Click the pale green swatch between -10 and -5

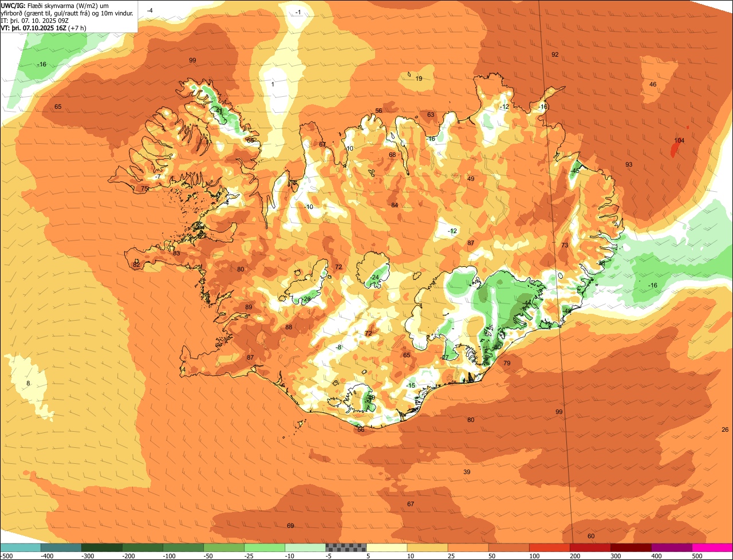[x=305, y=547]
